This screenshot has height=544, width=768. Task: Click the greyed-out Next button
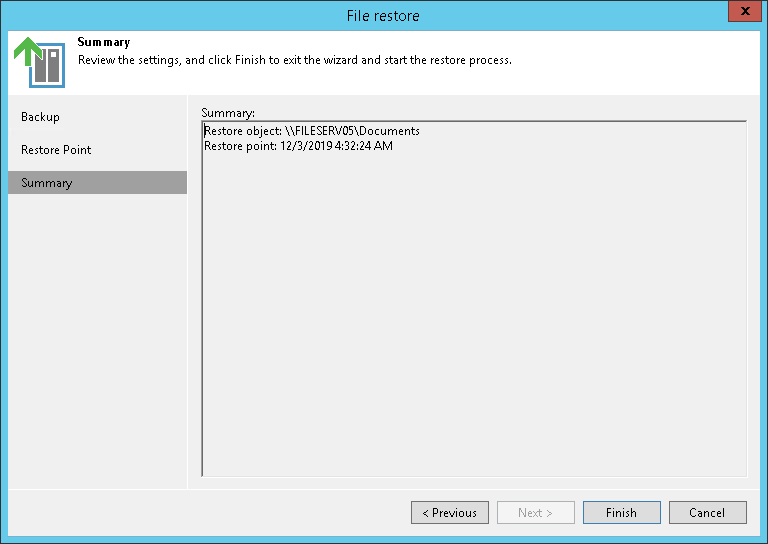(x=536, y=512)
